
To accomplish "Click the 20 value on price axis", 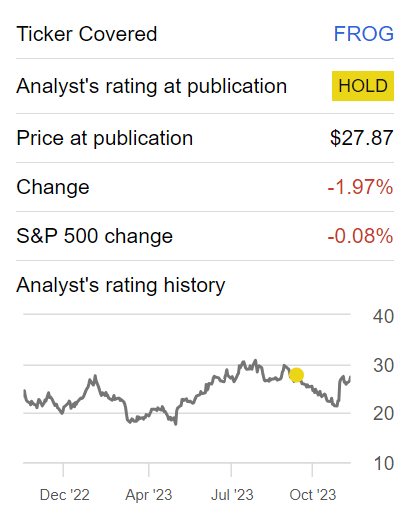I will 383,414.
